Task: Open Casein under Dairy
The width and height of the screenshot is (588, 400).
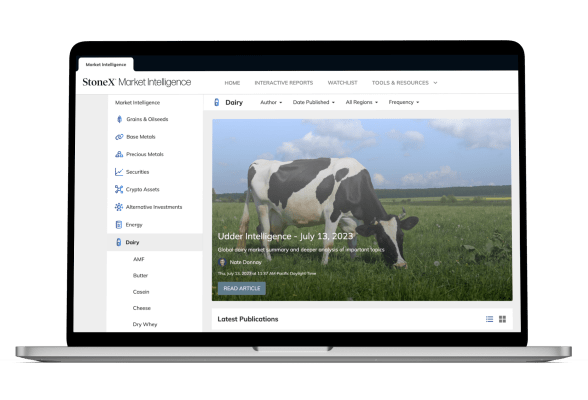Action: pyautogui.click(x=141, y=292)
